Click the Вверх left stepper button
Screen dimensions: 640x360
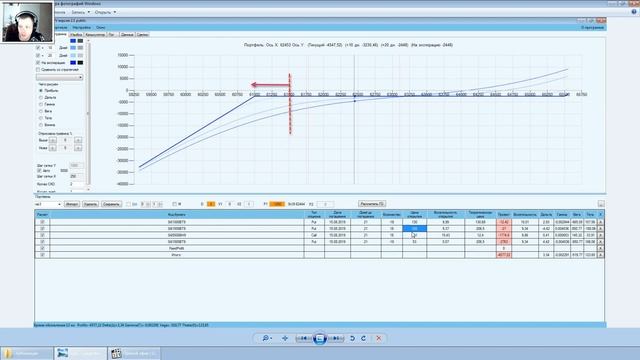tap(53, 140)
